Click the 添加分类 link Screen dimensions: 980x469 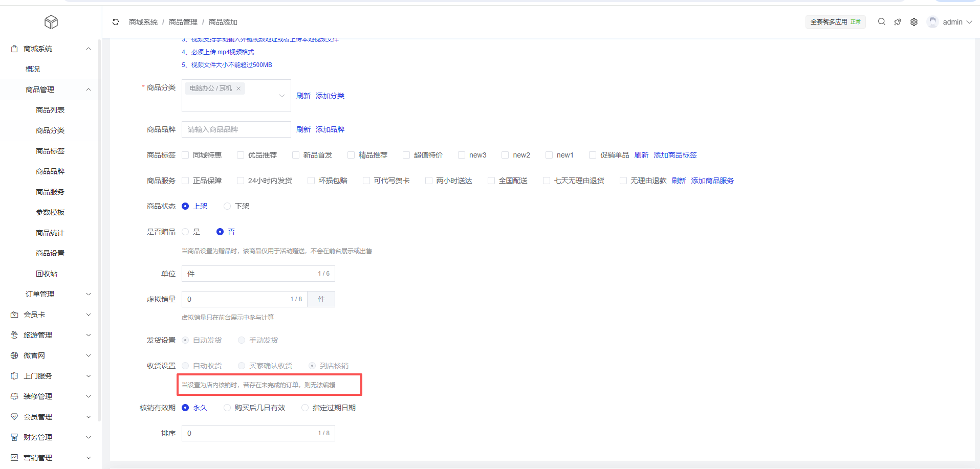coord(330,96)
